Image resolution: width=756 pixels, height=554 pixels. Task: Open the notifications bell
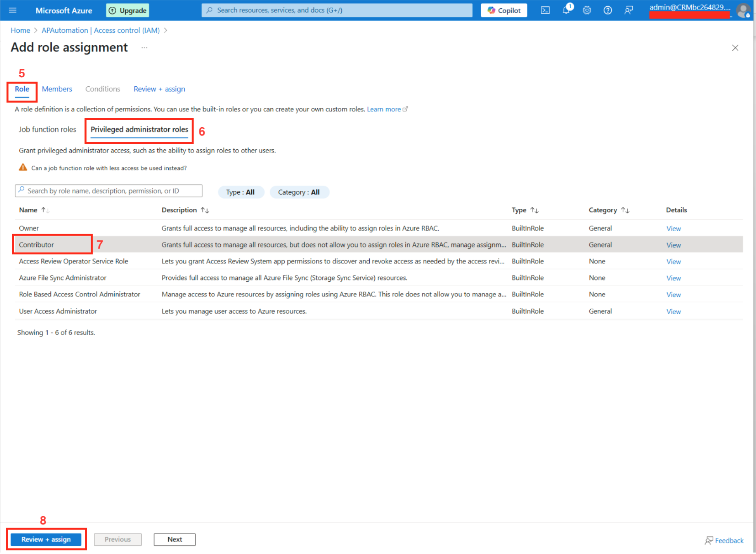click(x=566, y=10)
